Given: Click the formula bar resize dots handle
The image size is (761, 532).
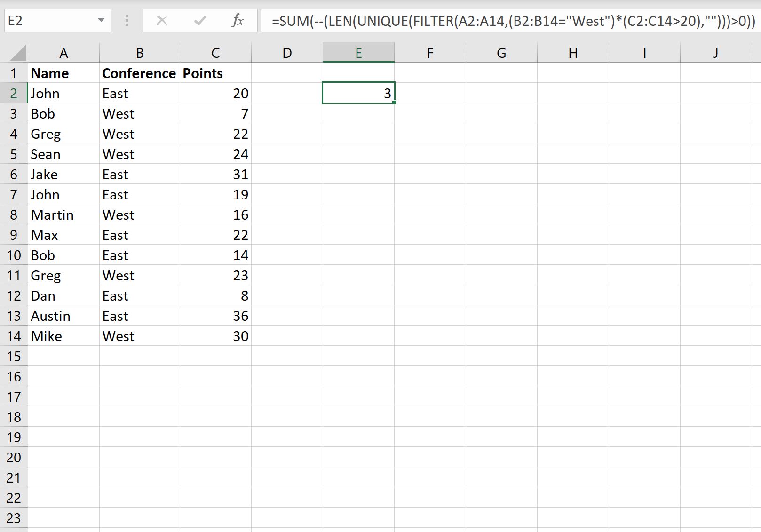Looking at the screenshot, I should [127, 21].
